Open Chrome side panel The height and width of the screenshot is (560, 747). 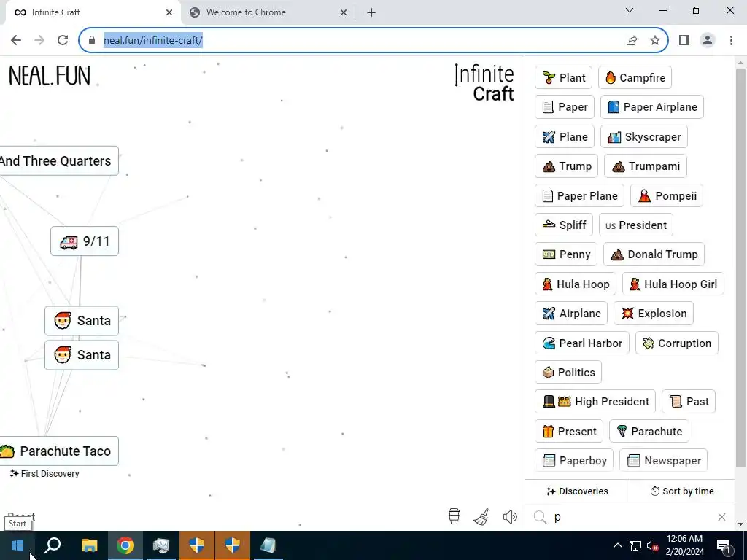pos(684,41)
